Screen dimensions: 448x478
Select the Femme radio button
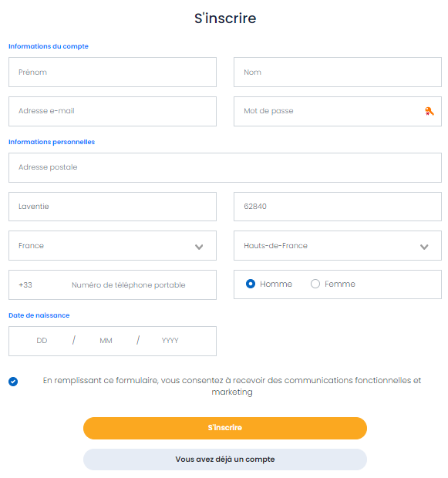click(315, 284)
